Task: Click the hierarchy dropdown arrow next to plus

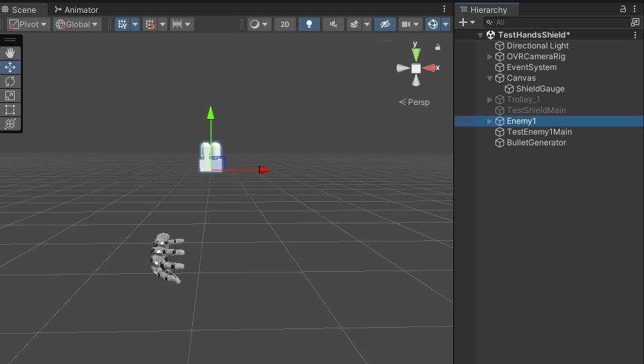Action: 473,22
